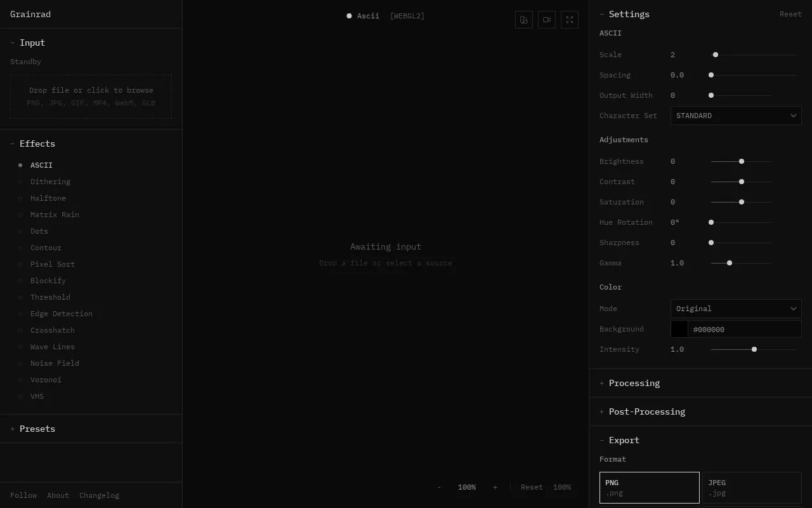Adjust the Output Width slider
This screenshot has height=508, width=812.
[741, 95]
